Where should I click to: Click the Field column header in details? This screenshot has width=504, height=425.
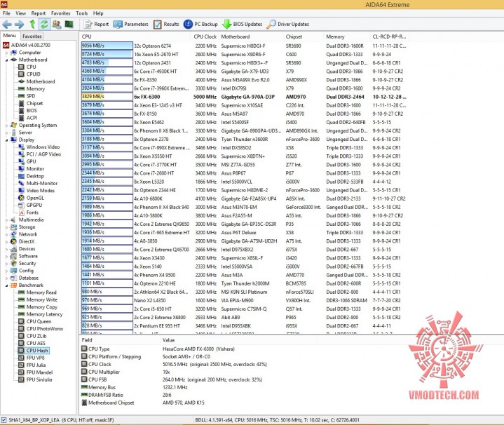click(119, 340)
